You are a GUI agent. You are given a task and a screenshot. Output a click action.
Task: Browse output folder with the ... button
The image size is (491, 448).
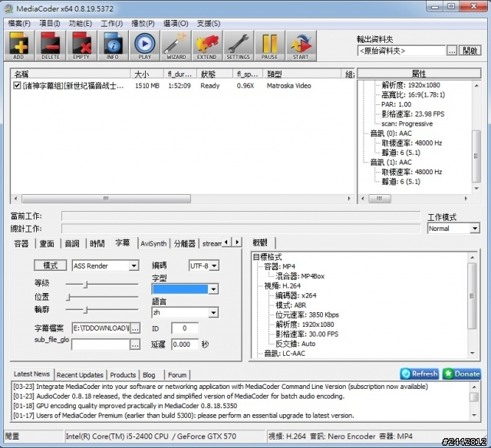click(452, 51)
